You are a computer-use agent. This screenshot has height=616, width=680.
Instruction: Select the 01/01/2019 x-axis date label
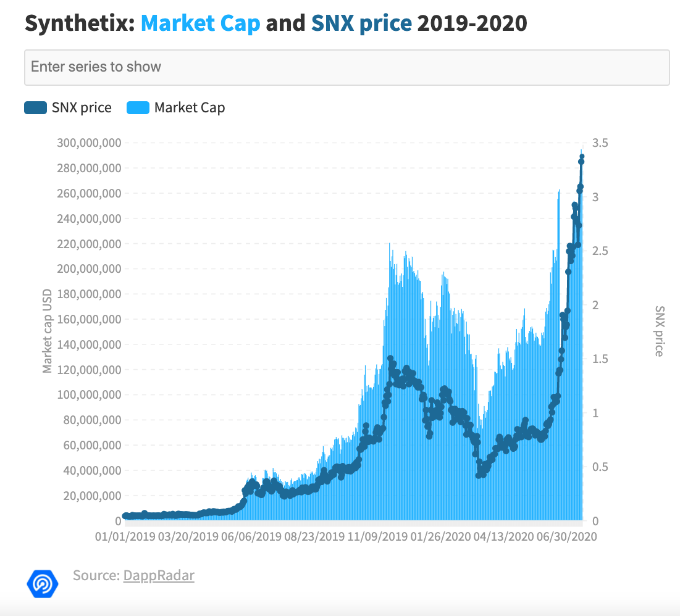(125, 536)
